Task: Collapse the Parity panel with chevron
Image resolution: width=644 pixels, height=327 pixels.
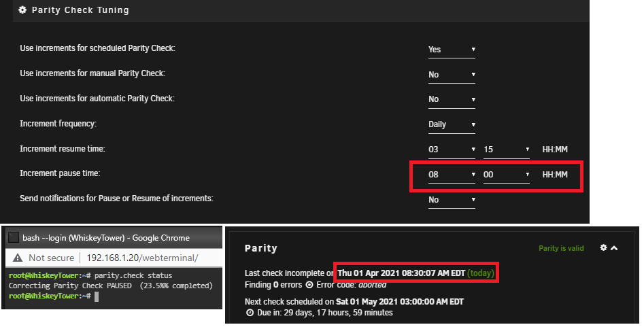Action: pos(614,247)
